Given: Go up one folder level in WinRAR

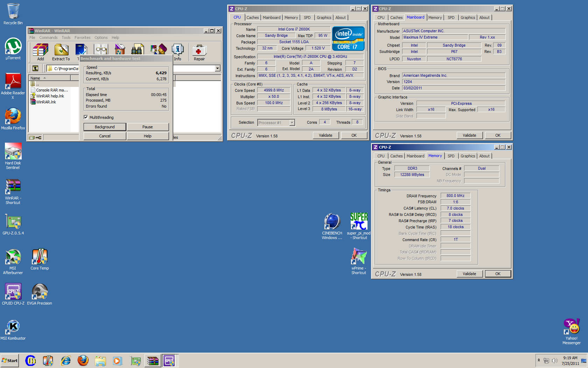Looking at the screenshot, I should (35, 68).
